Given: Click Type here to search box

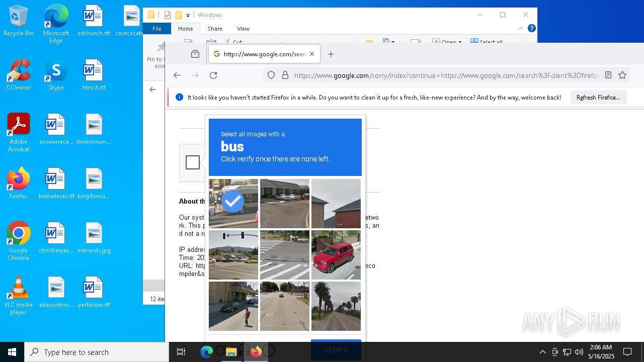Looking at the screenshot, I should [97, 352].
